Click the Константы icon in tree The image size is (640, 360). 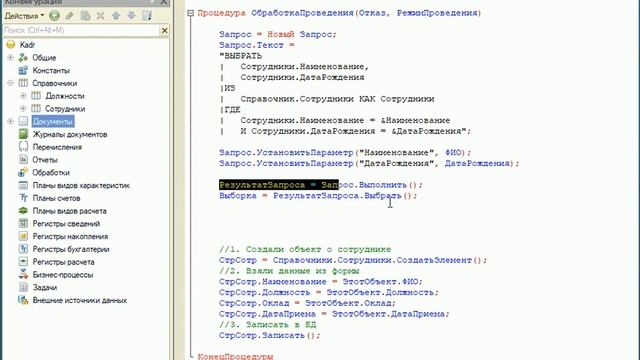pos(23,70)
